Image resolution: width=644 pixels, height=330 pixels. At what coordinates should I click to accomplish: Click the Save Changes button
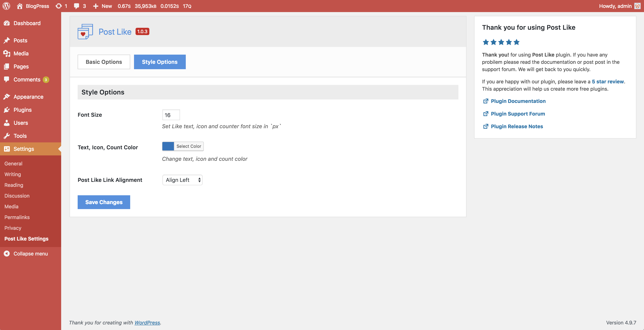[x=104, y=202]
